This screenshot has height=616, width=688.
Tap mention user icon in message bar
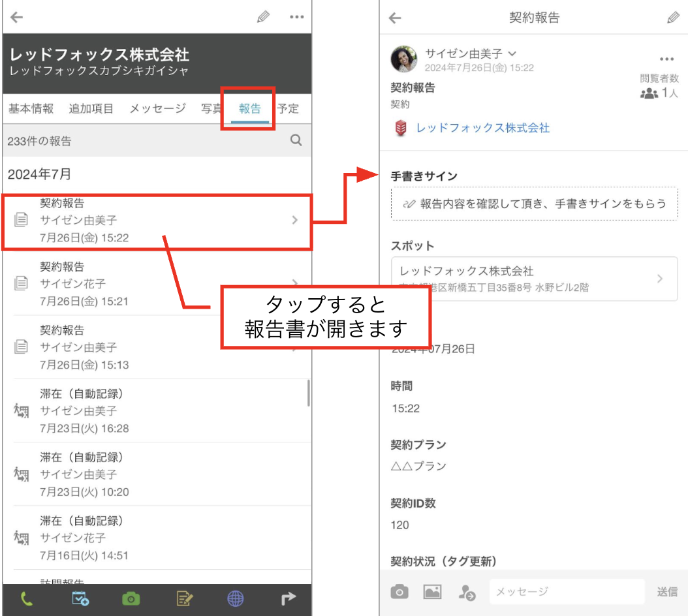point(467,593)
